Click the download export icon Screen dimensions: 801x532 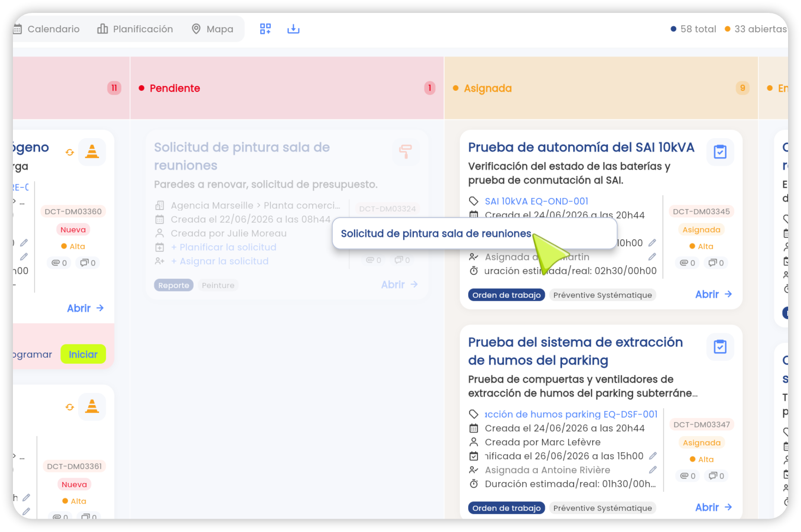tap(293, 29)
